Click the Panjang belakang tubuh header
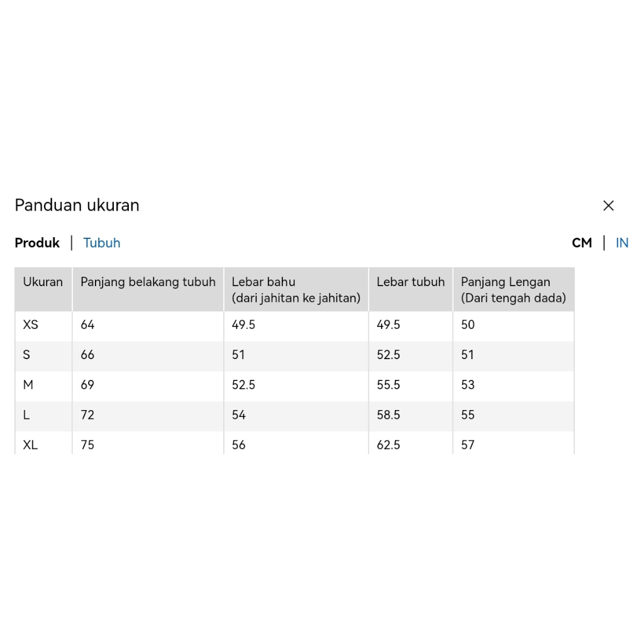The height and width of the screenshot is (644, 644). coord(148,282)
